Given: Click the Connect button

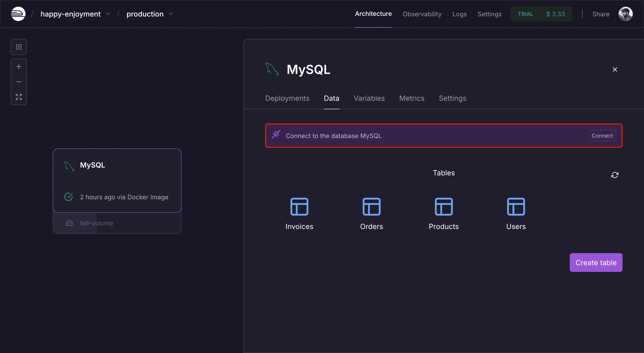Looking at the screenshot, I should point(602,136).
